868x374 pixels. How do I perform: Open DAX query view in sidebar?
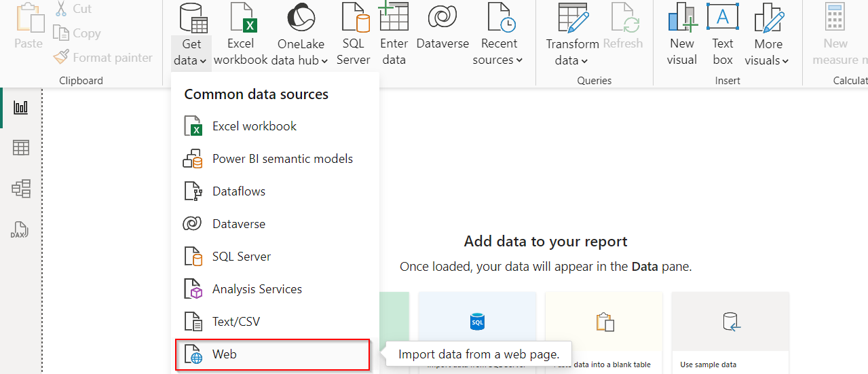(x=21, y=229)
